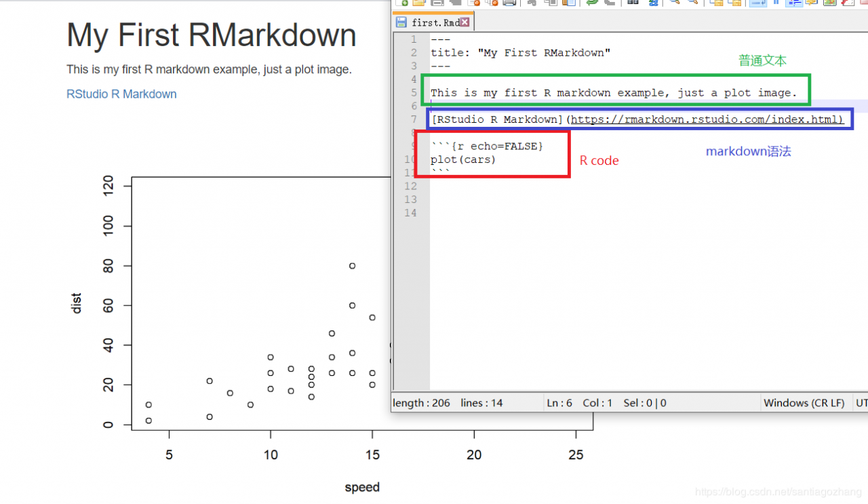The width and height of the screenshot is (868, 504).
Task: Click the 'lines : 14' status bar entry
Action: [481, 403]
